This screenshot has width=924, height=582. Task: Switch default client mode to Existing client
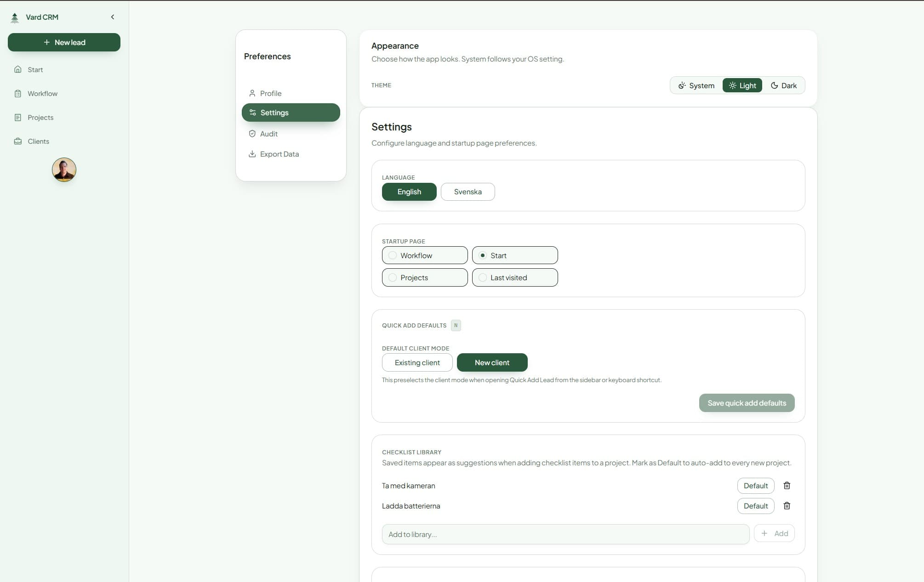coord(417,362)
